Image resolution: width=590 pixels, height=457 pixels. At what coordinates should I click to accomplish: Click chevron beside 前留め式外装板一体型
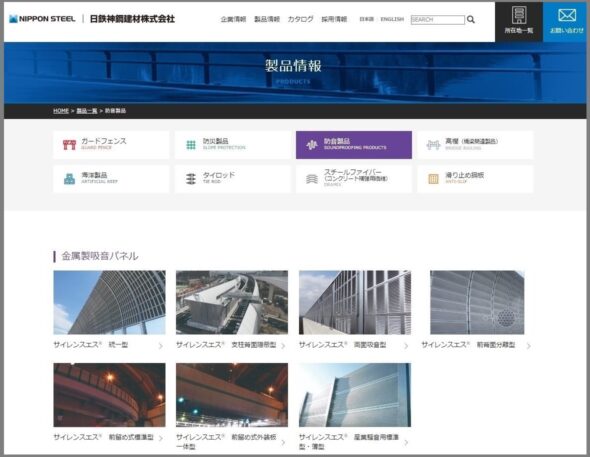pos(283,443)
